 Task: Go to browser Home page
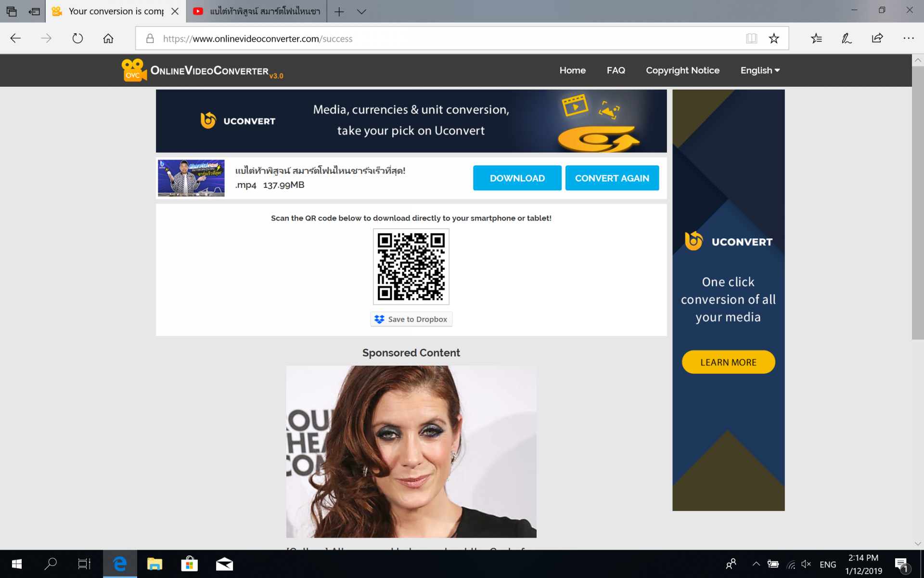(x=108, y=39)
